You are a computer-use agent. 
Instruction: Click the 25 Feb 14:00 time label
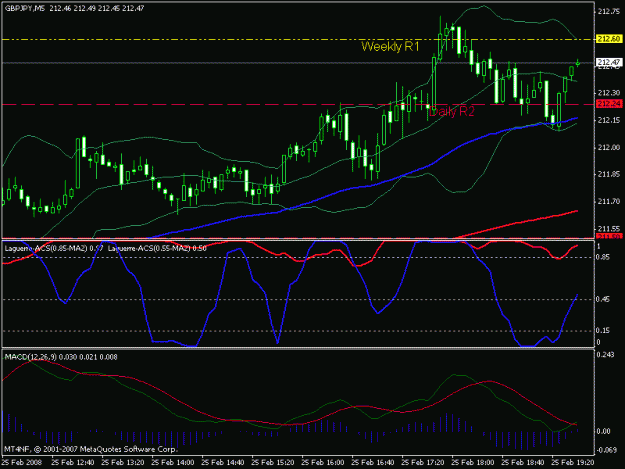[173, 463]
